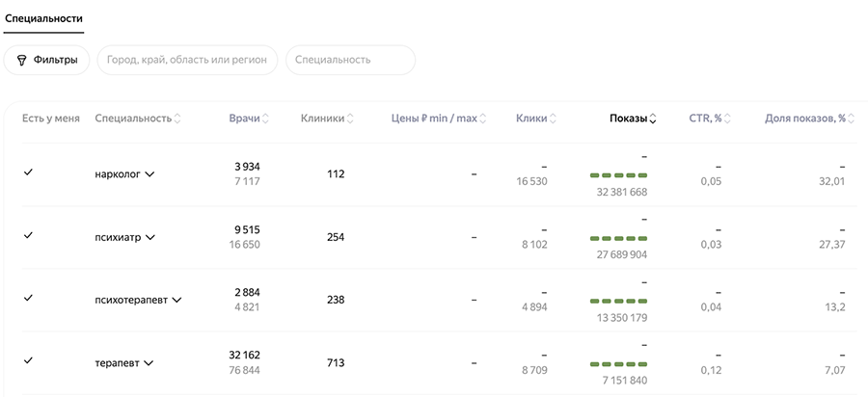Open the Фильтры button
This screenshot has height=397, width=868.
coord(47,60)
